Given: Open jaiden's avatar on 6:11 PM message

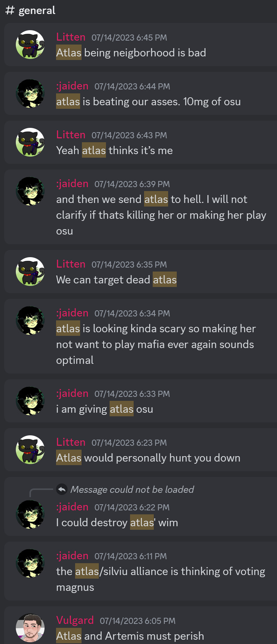Looking at the screenshot, I should [30, 563].
